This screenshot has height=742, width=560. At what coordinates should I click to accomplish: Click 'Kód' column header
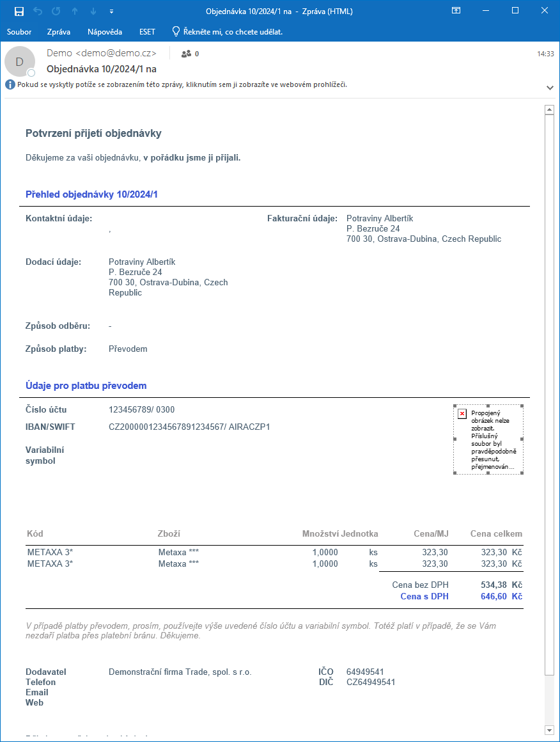click(x=35, y=533)
